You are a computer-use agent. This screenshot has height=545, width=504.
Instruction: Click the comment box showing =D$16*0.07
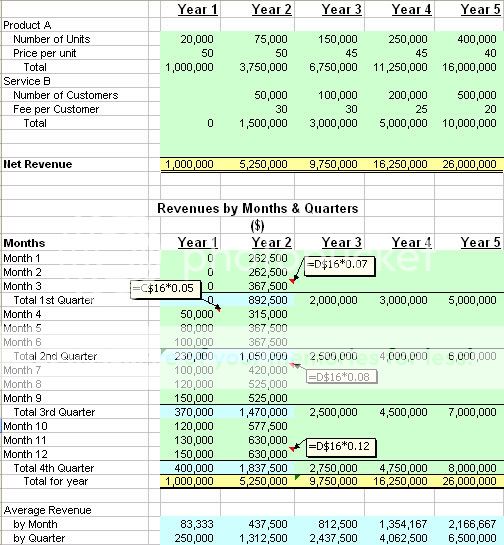pos(340,266)
